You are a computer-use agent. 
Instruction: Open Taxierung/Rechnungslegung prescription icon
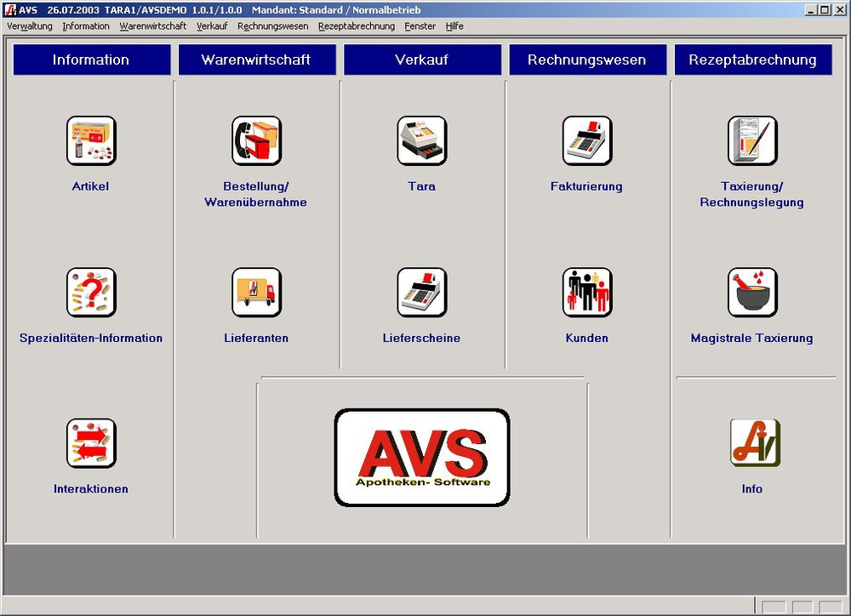point(752,140)
